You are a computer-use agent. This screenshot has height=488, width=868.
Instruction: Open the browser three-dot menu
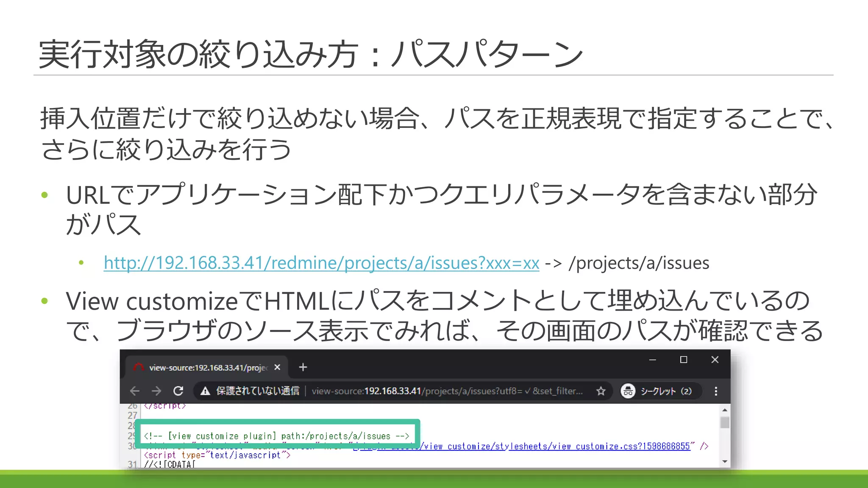tap(716, 391)
